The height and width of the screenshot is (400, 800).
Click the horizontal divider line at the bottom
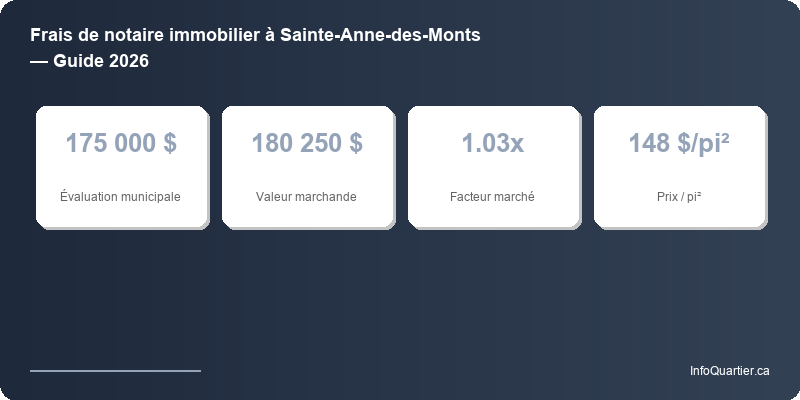115,370
